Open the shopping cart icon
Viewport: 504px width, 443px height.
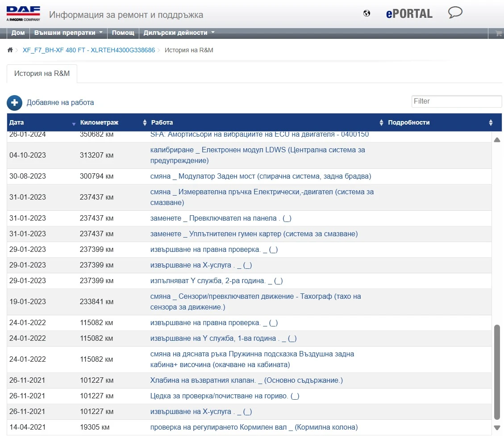point(499,33)
